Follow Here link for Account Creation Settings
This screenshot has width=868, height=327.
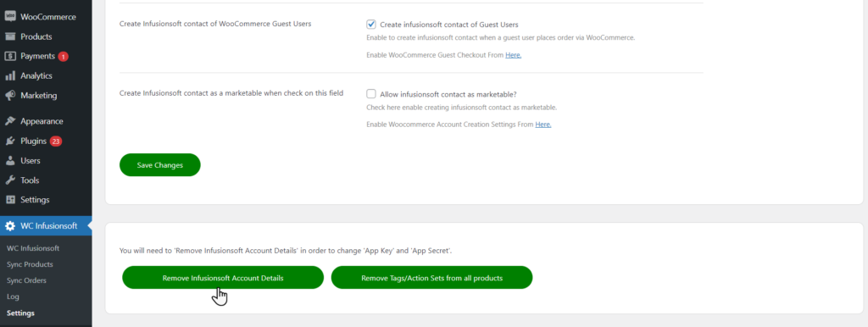[x=543, y=125]
